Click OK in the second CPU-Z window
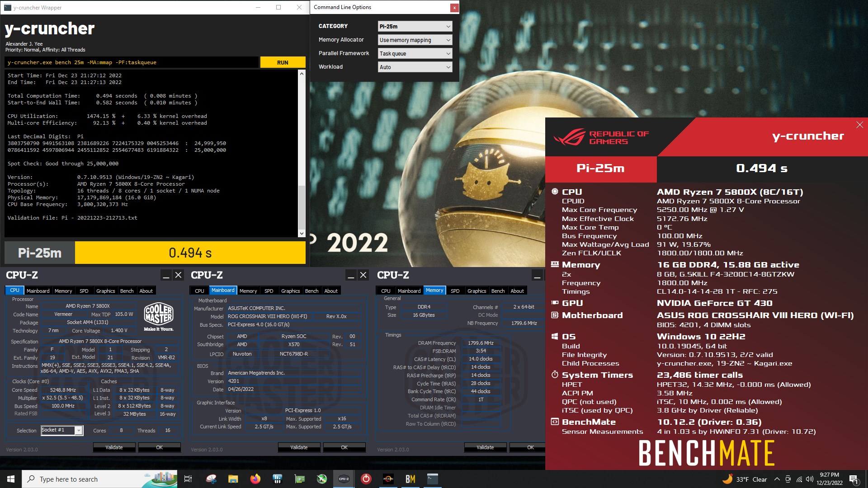The width and height of the screenshot is (868, 488). click(x=344, y=447)
